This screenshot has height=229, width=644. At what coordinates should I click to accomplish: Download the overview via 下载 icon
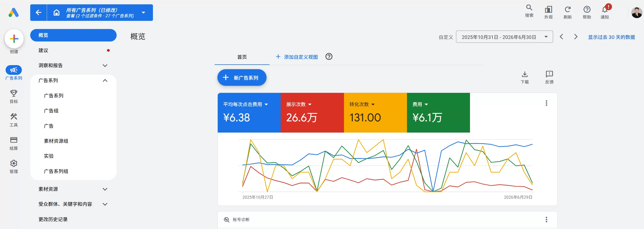[x=525, y=77]
